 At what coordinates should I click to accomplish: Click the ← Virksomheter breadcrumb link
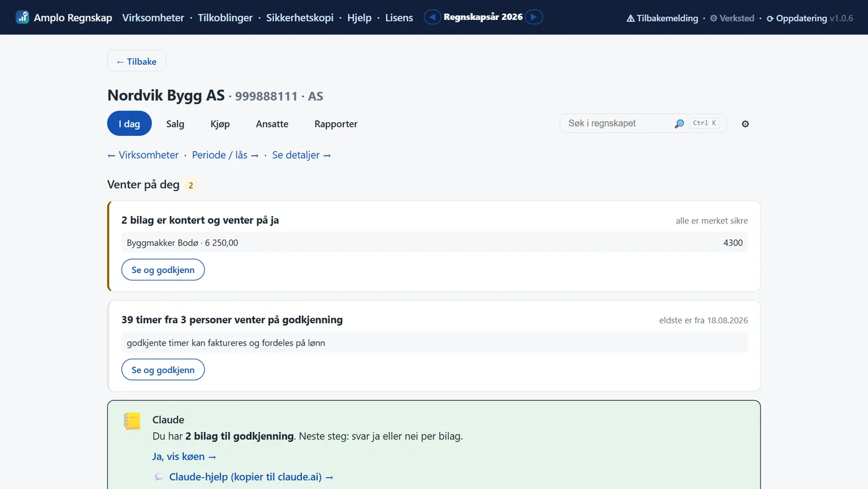pos(143,155)
